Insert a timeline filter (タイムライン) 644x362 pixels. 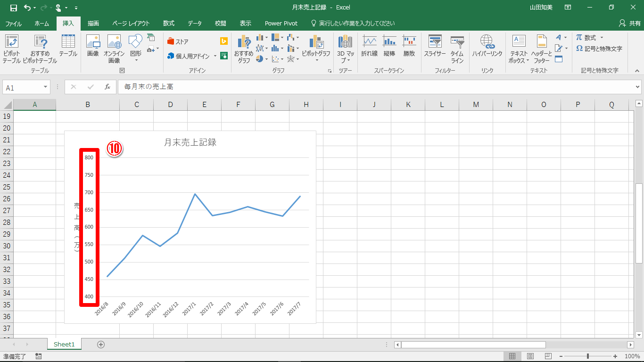tap(457, 49)
